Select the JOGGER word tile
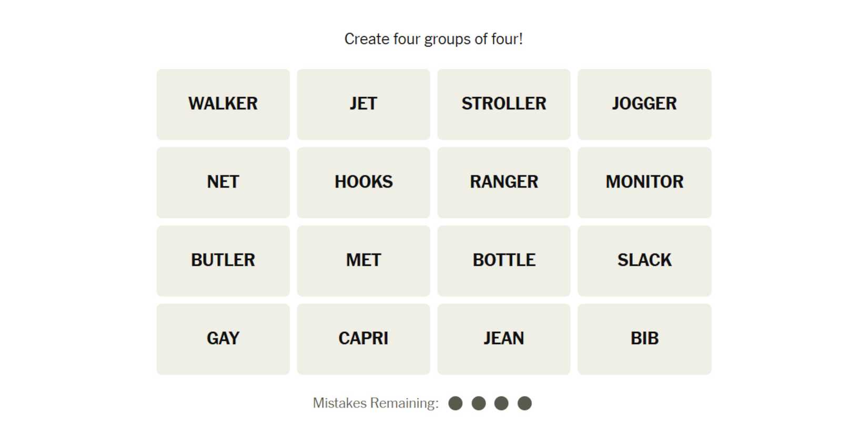The width and height of the screenshot is (868, 434). pyautogui.click(x=644, y=104)
